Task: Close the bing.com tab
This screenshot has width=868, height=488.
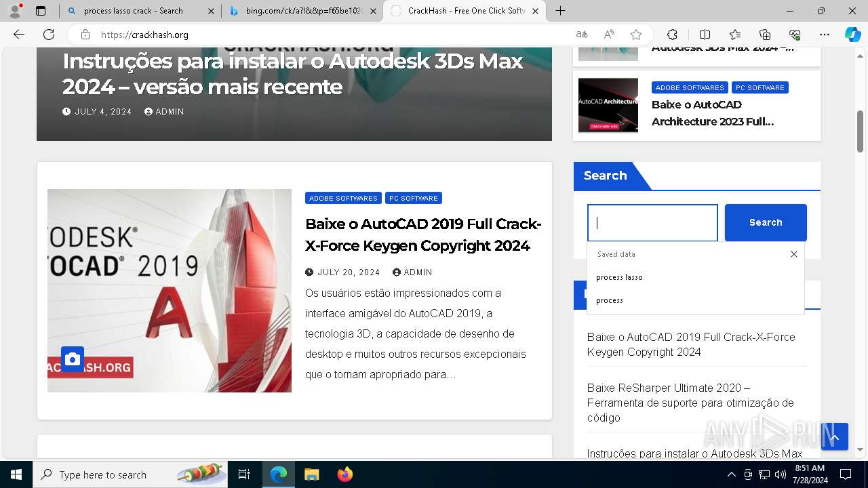Action: pyautogui.click(x=373, y=11)
